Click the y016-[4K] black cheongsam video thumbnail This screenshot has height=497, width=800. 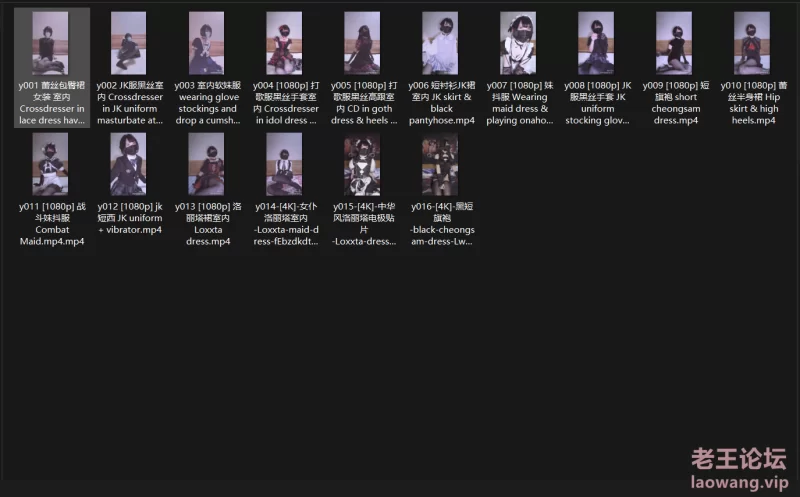click(440, 164)
